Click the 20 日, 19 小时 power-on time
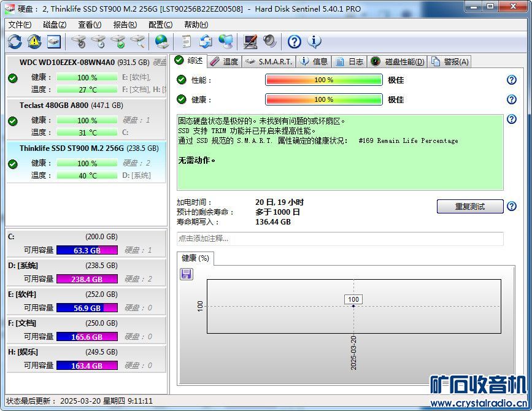 (x=279, y=202)
